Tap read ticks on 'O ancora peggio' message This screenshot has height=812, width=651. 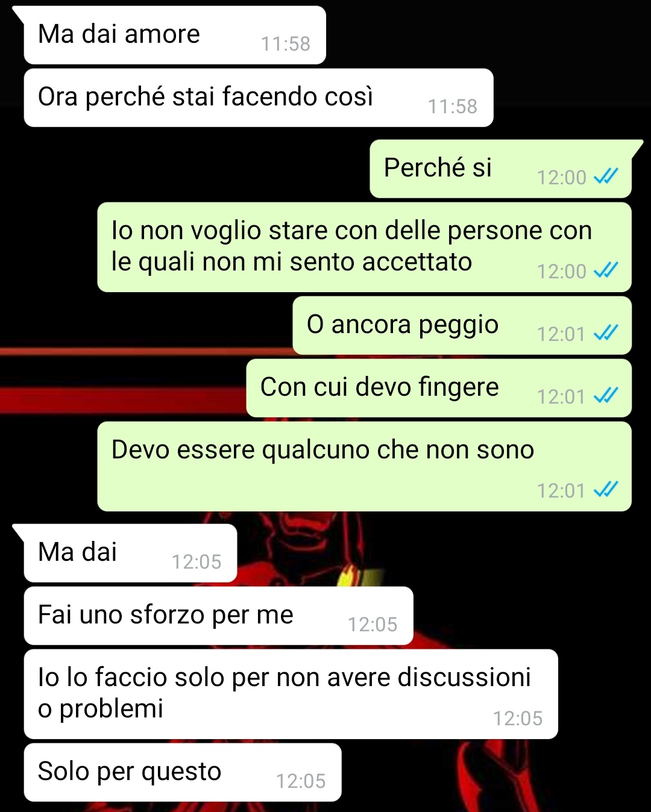click(606, 333)
